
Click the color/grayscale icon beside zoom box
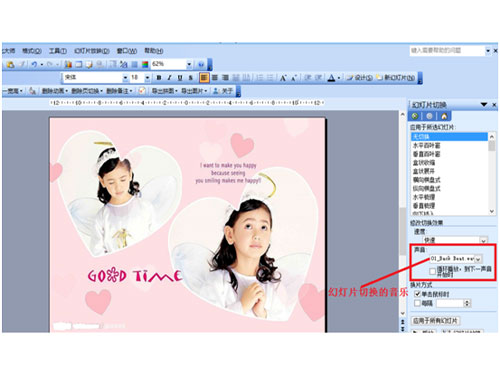145,64
